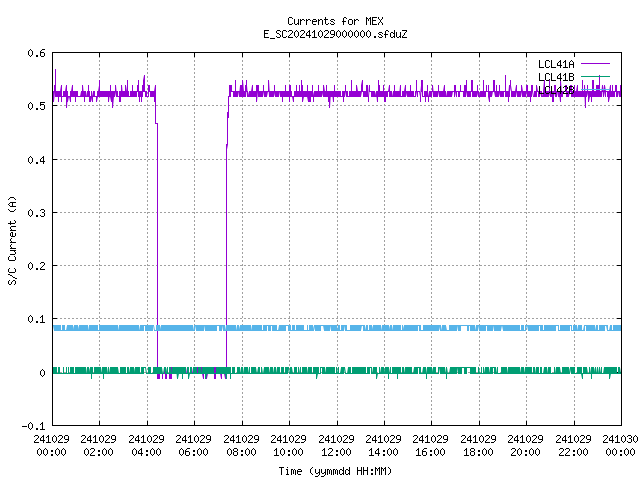Click the -0.1 y-axis tick value

point(33,426)
